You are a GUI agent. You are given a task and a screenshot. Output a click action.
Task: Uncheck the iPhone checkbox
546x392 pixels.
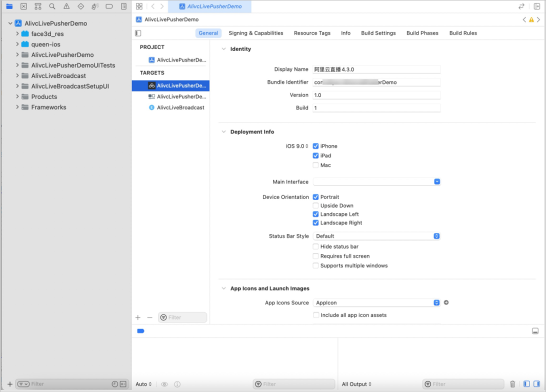coord(316,146)
